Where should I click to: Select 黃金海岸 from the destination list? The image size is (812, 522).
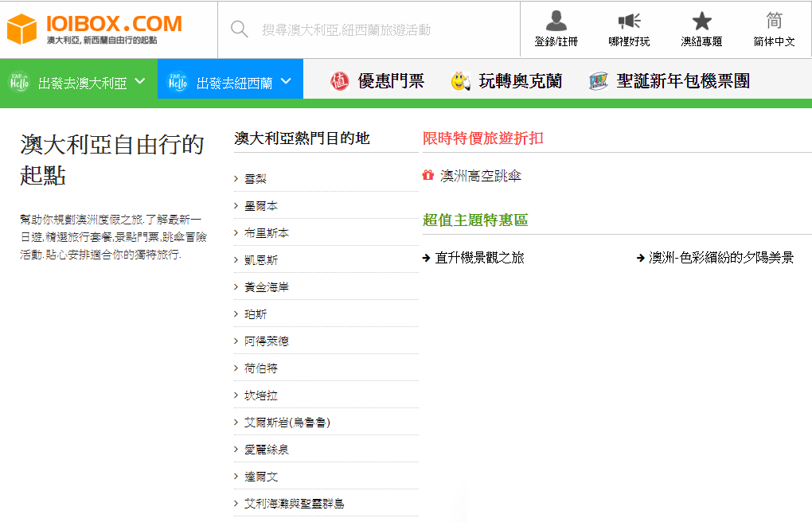pos(266,287)
